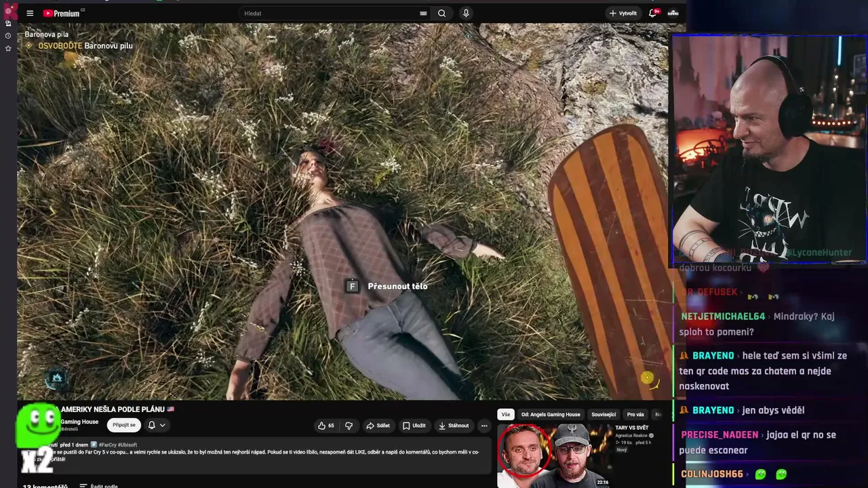Like the video with thumbs up
Image resolution: width=868 pixels, height=488 pixels.
tap(326, 426)
